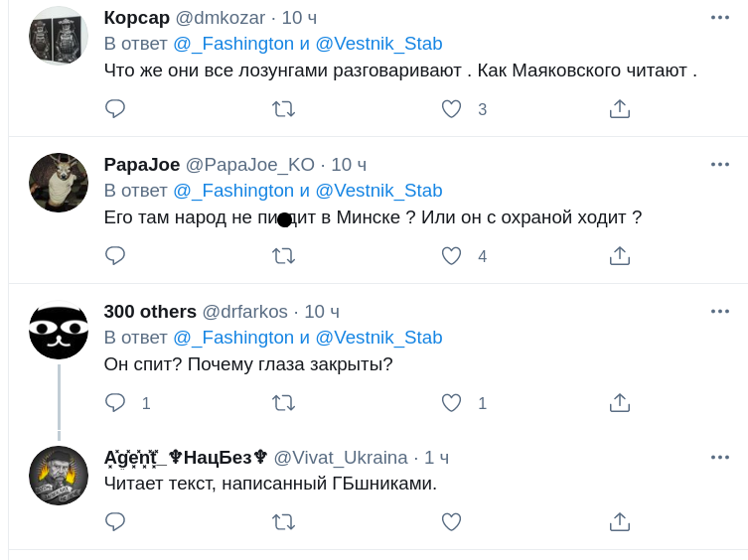Screen dimensions: 748x560
Task: Share the @Vivat_Ukraina reply
Action: (620, 521)
